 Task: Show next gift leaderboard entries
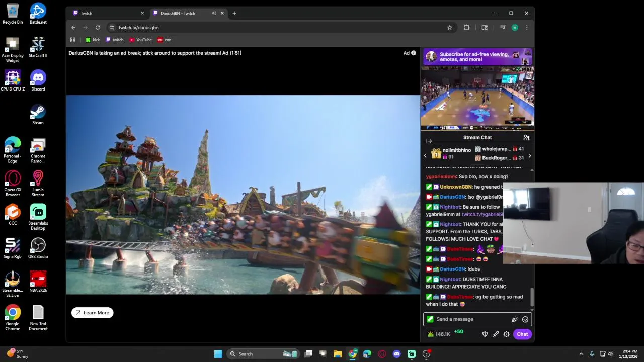point(529,156)
